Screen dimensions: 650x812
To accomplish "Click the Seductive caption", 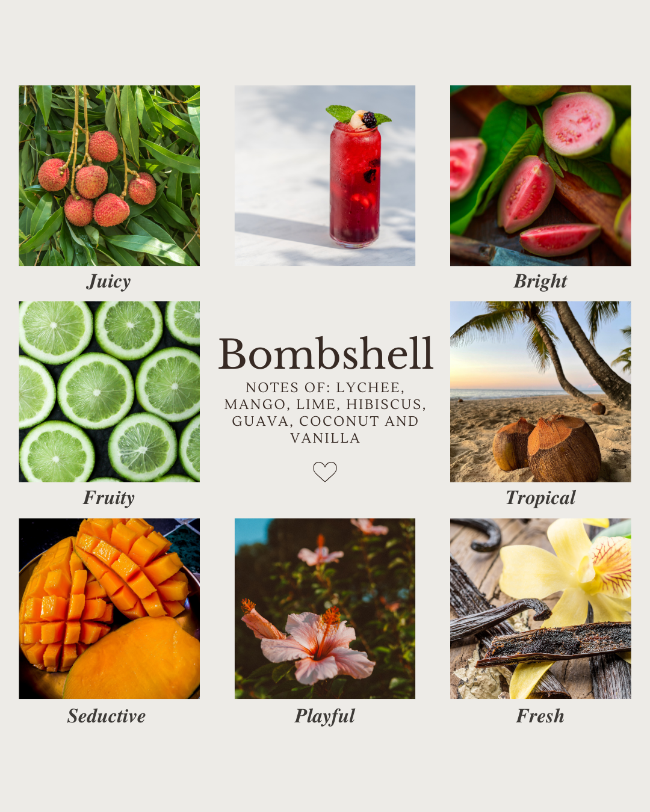I will (x=107, y=716).
